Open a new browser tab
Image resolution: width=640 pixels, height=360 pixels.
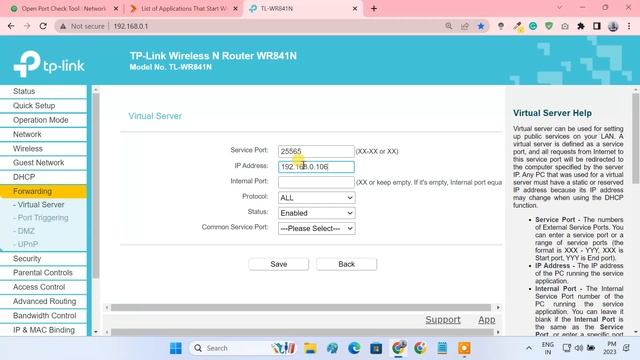(374, 9)
